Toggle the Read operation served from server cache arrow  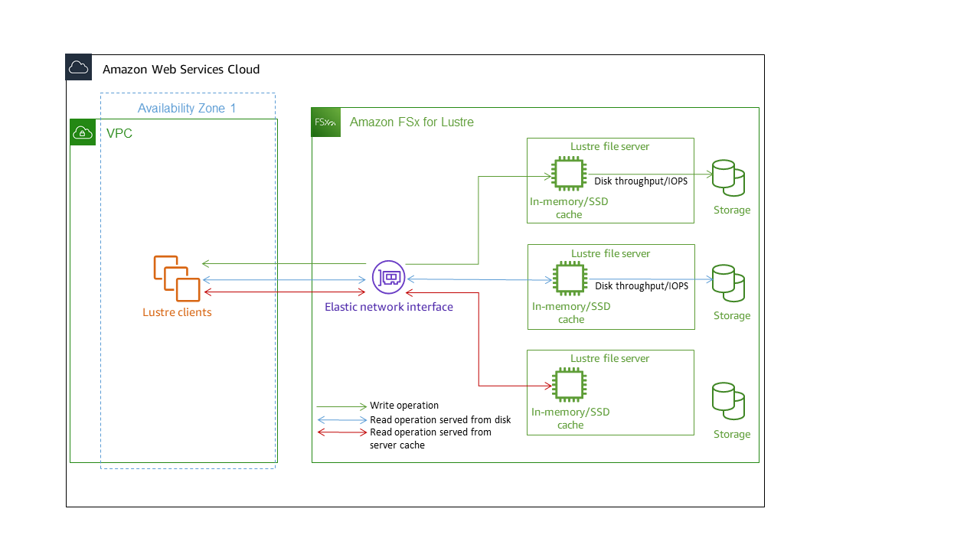pyautogui.click(x=341, y=432)
